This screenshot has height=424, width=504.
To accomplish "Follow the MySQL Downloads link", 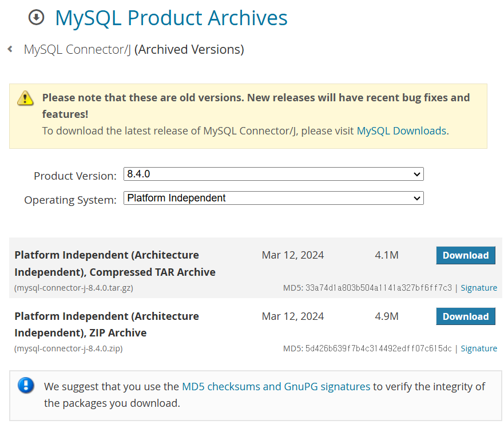I will tap(402, 131).
